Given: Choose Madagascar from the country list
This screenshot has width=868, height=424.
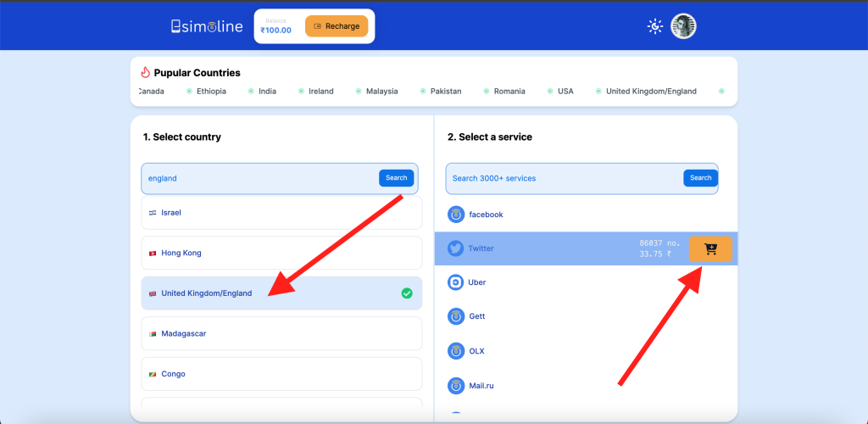Looking at the screenshot, I should (281, 334).
